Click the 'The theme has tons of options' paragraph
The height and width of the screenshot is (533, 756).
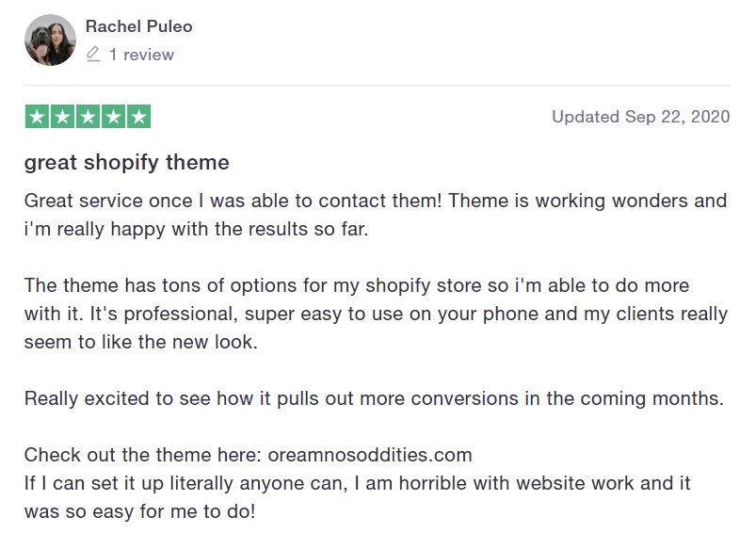coord(376,314)
